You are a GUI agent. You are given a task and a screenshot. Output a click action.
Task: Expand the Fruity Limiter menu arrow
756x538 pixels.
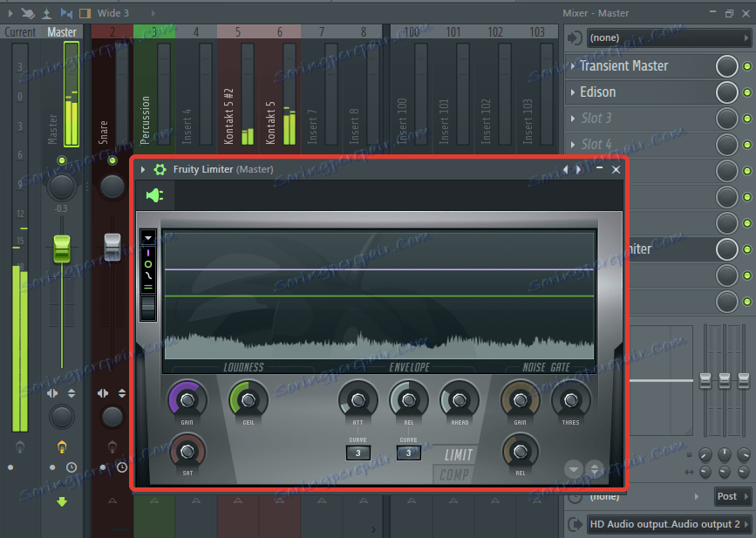coord(143,169)
